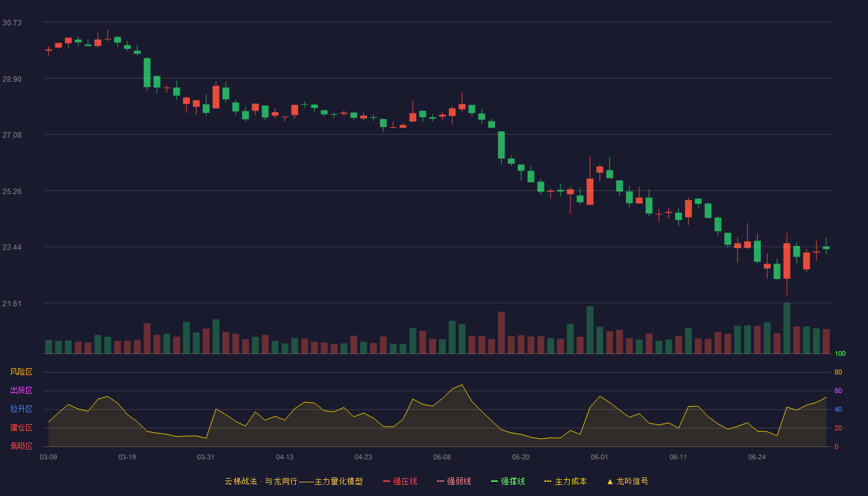Click the tallest green volume bar near 06-24
This screenshot has width=868, height=496.
pos(787,328)
